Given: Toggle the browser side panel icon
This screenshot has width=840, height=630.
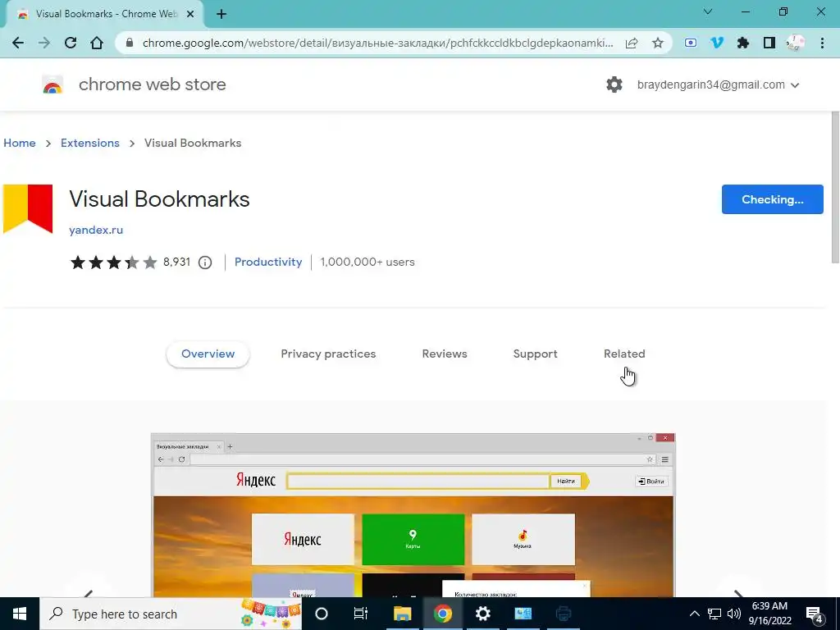Looking at the screenshot, I should pyautogui.click(x=769, y=43).
